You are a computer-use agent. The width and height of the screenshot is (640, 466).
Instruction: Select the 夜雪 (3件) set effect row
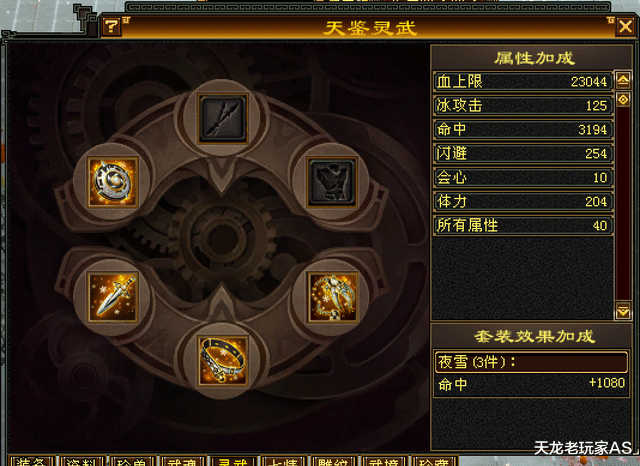531,362
